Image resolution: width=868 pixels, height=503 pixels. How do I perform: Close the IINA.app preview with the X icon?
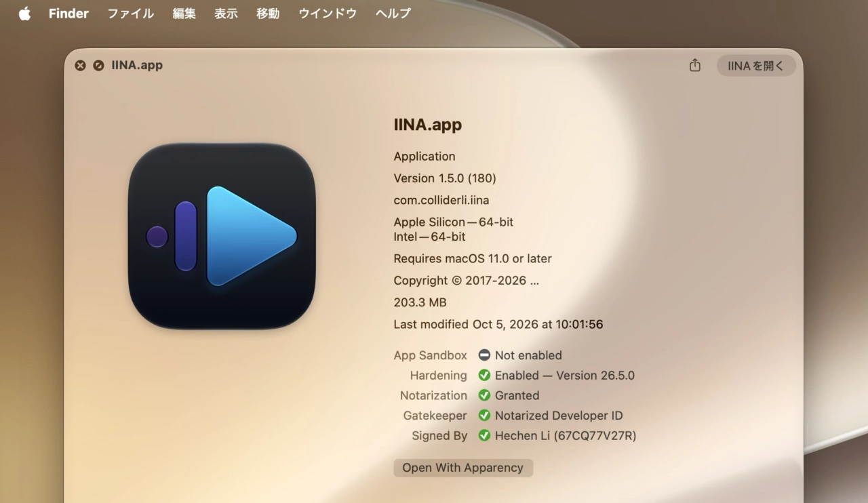click(x=80, y=66)
